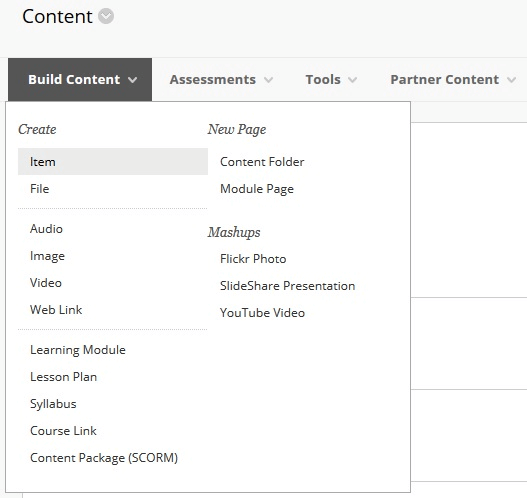The image size is (527, 498).
Task: Select the Audio content option
Action: click(x=46, y=229)
